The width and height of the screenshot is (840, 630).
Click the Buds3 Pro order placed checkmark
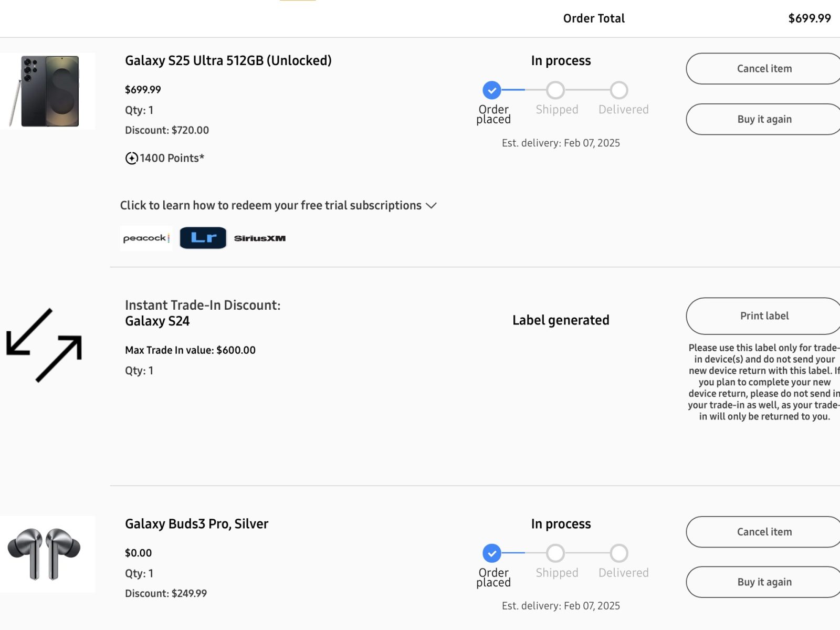click(x=492, y=553)
